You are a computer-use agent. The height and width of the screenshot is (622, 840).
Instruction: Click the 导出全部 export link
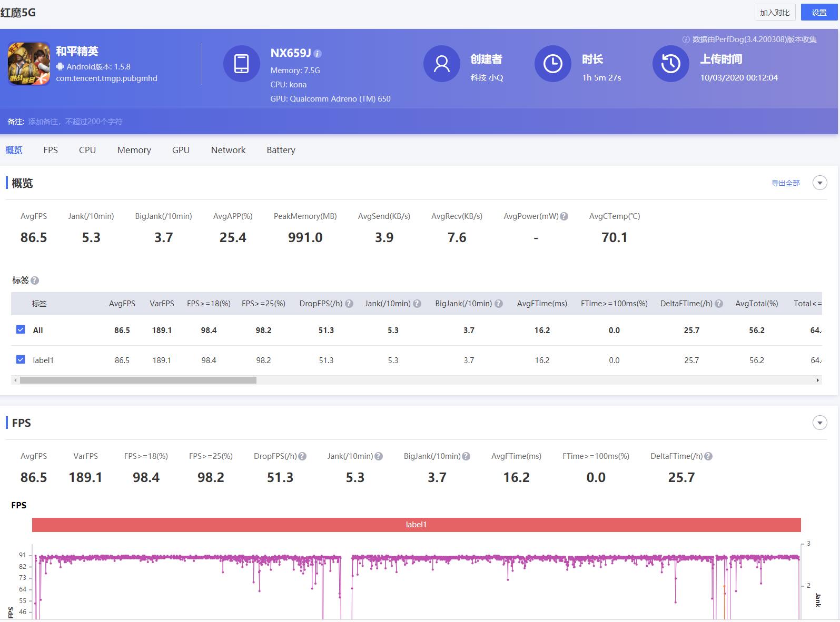[785, 183]
